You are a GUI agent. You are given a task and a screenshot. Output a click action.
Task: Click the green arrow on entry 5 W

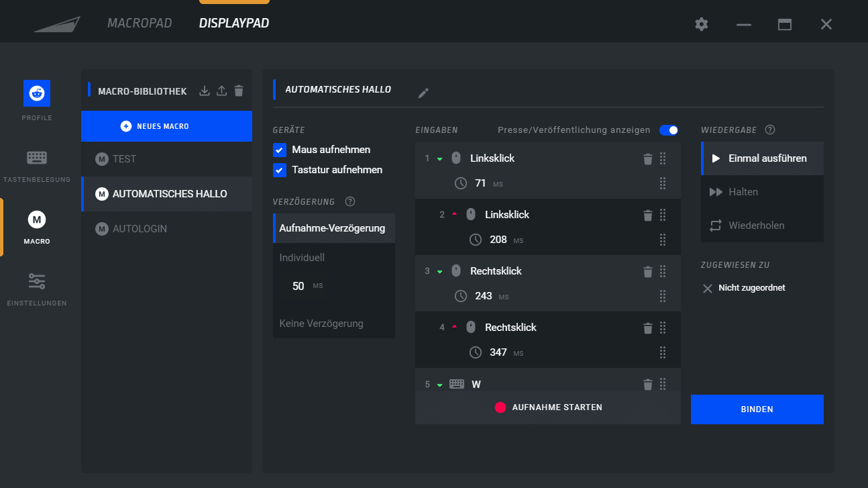point(440,385)
